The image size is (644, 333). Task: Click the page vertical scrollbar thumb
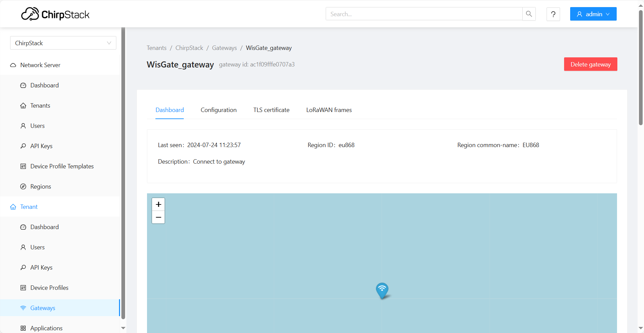641,67
